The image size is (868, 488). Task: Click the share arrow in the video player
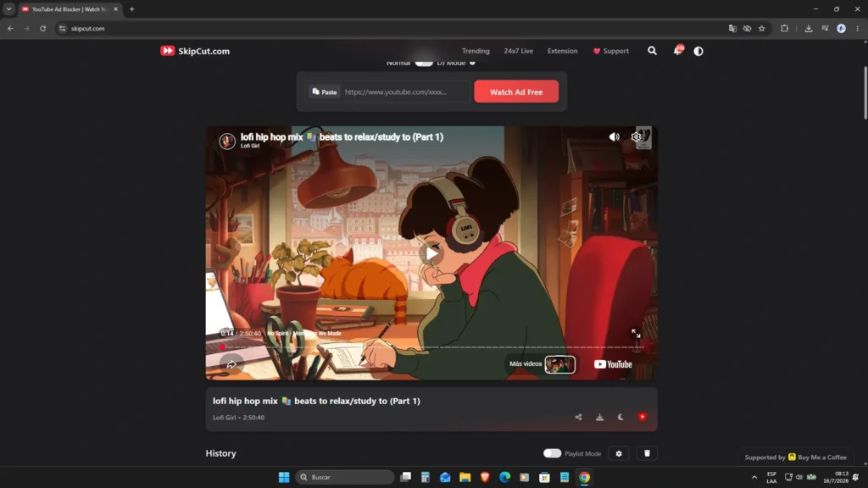coord(231,364)
